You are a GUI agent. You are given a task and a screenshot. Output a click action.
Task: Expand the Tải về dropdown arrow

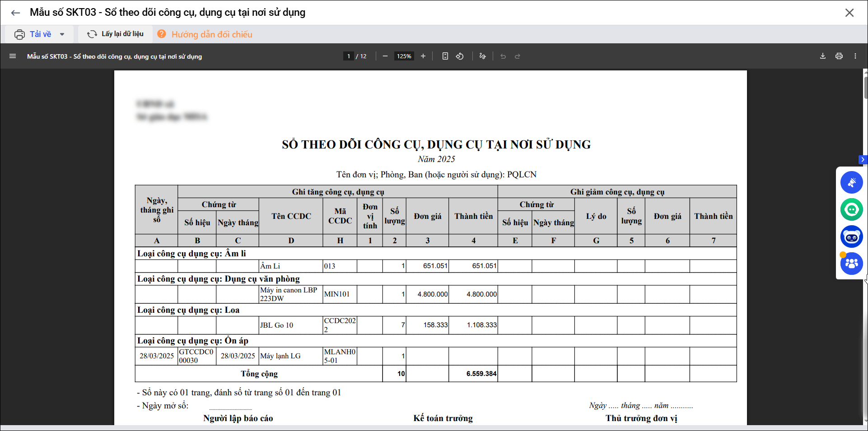point(62,34)
